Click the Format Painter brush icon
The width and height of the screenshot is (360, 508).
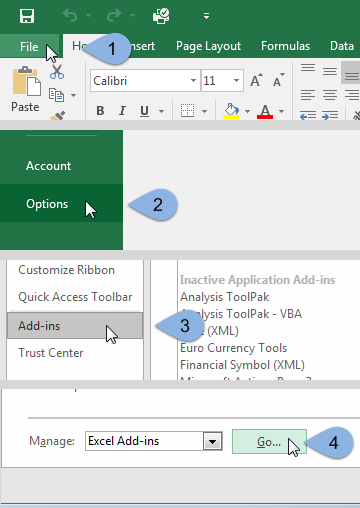tap(57, 116)
